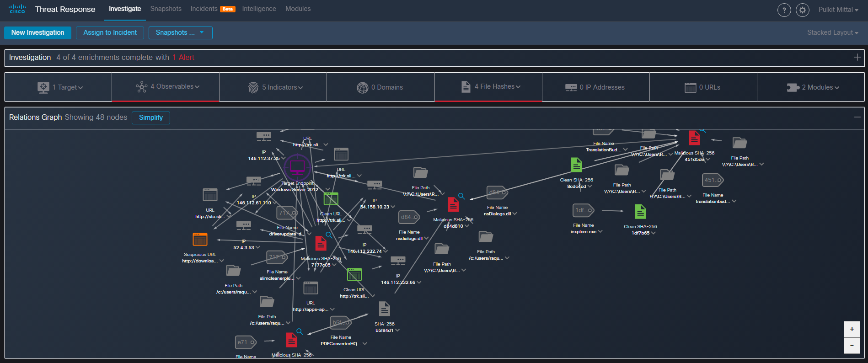This screenshot has width=868, height=363.
Task: Click the Suspicious URL orange node icon
Action: [x=200, y=239]
